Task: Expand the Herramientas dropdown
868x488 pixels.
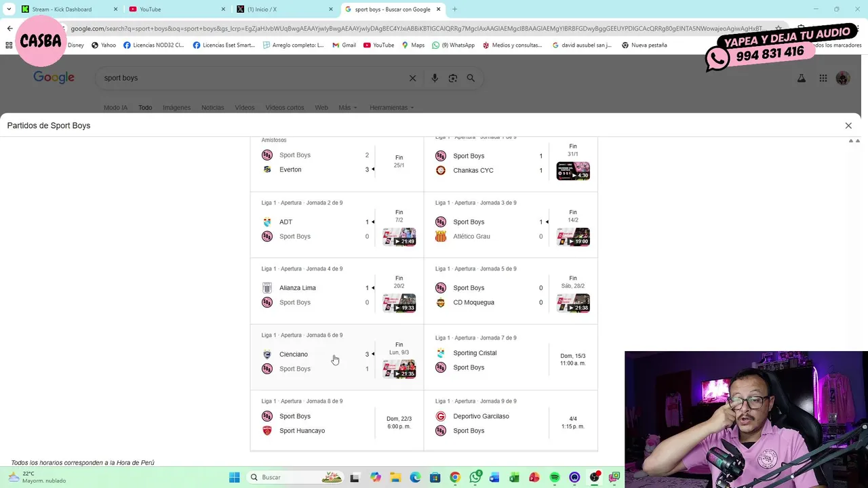Action: (391, 108)
